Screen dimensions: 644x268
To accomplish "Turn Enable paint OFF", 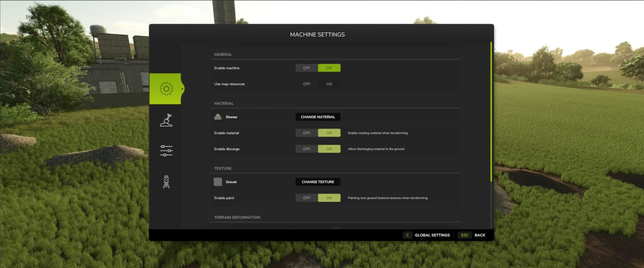I will [x=307, y=198].
